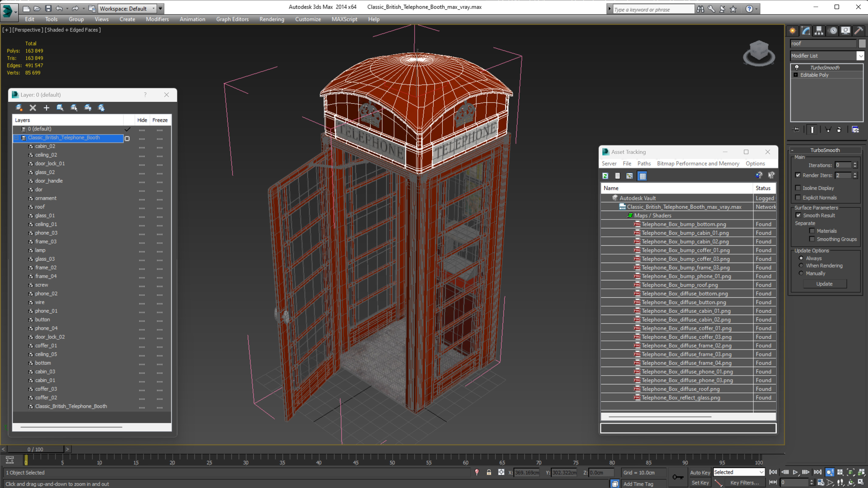The image size is (868, 488).
Task: Select the When Rendering radio option
Action: tap(801, 266)
